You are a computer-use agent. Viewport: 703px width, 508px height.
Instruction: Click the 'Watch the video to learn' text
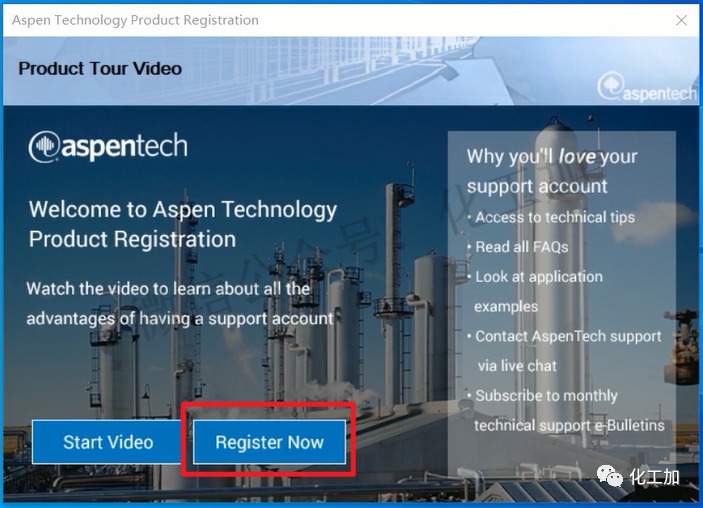(x=168, y=289)
